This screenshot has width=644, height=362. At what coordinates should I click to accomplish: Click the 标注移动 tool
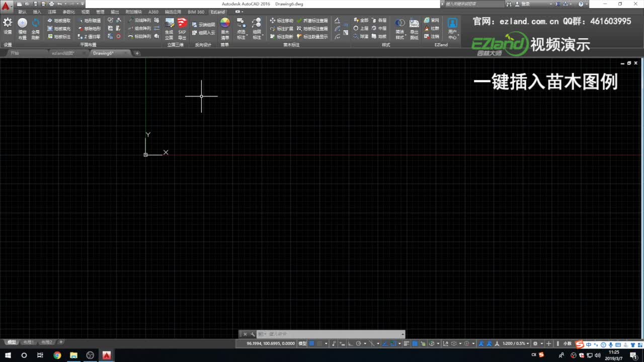click(282, 21)
